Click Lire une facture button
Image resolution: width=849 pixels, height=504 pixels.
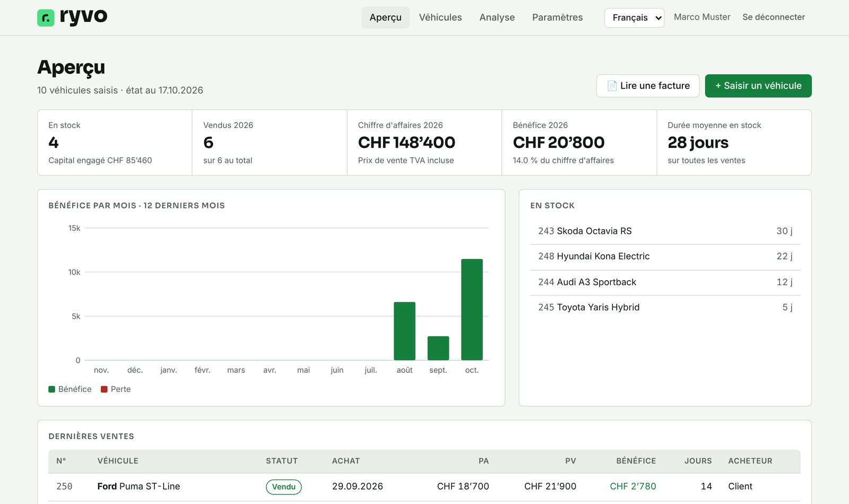[x=648, y=86]
